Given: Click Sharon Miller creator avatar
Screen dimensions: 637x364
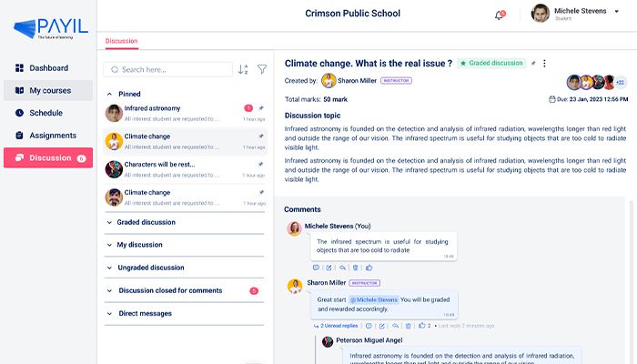Looking at the screenshot, I should click(329, 80).
